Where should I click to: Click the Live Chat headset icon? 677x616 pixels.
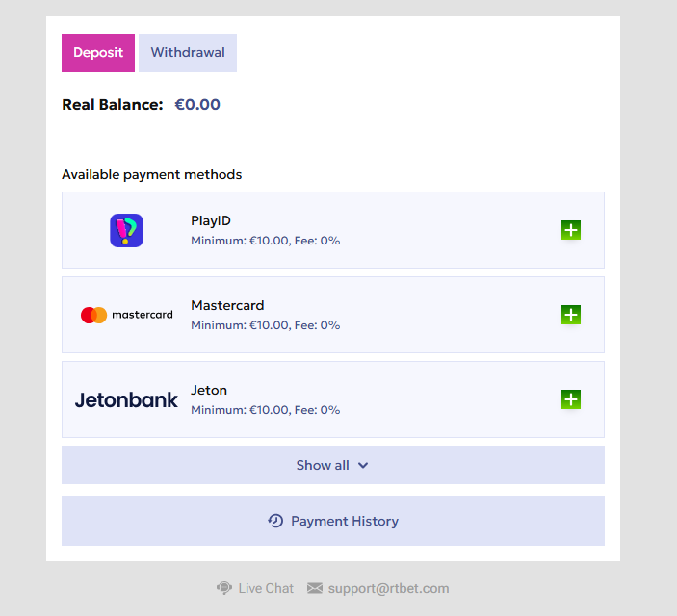pos(224,588)
